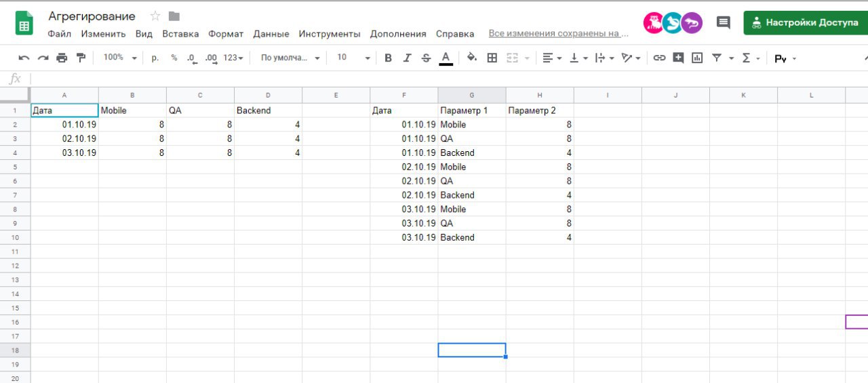Apply percent format button

coord(174,58)
